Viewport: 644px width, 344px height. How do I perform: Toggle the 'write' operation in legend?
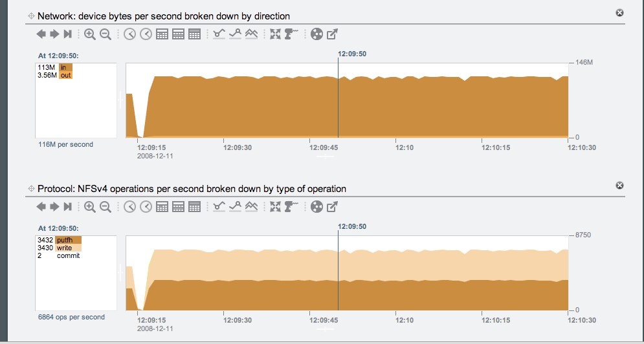coord(66,248)
